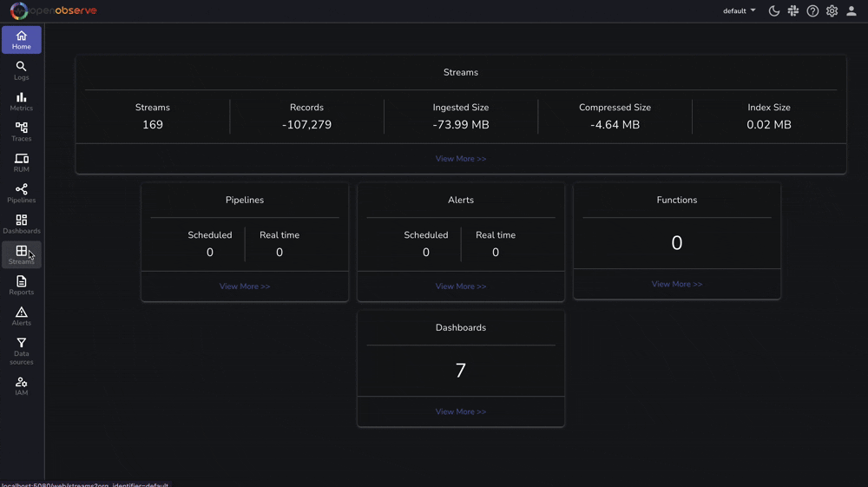Open the help menu icon
The height and width of the screenshot is (487, 868).
coord(812,11)
